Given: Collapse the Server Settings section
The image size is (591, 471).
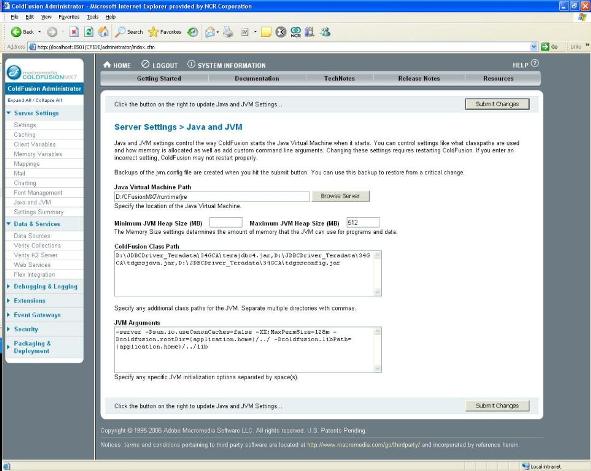Looking at the screenshot, I should coord(36,113).
